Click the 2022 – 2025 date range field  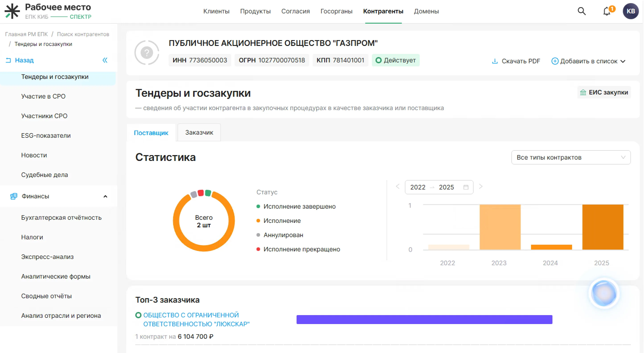pos(439,187)
